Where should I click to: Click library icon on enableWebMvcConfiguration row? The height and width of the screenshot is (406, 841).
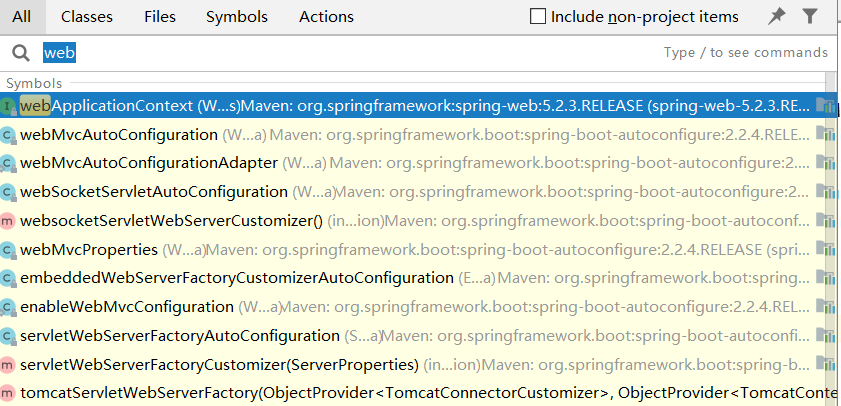coord(825,306)
